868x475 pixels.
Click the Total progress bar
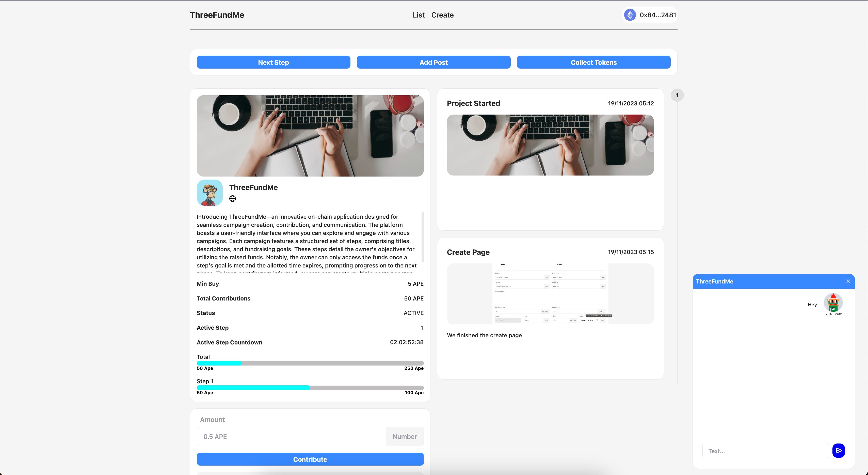point(310,363)
